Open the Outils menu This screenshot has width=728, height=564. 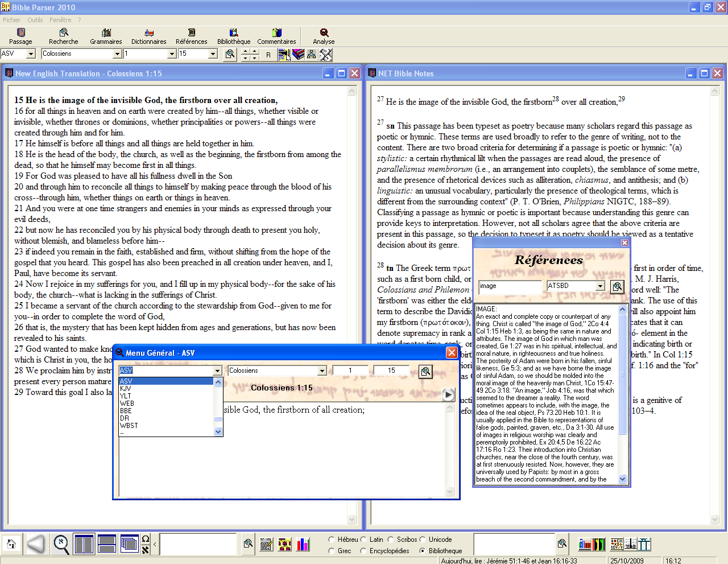click(35, 20)
